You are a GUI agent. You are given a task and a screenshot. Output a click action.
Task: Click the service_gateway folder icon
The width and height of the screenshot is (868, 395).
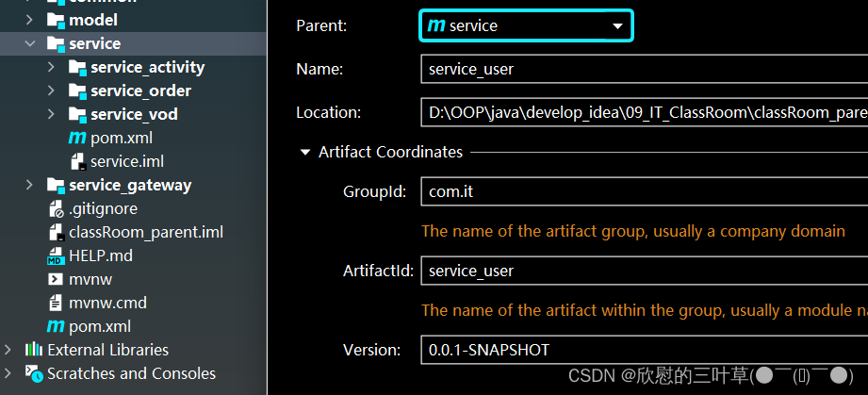[x=56, y=185]
